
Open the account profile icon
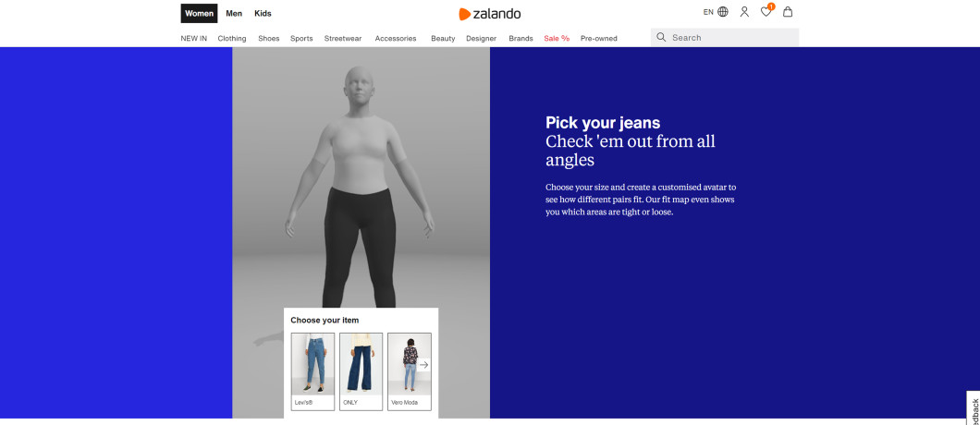pyautogui.click(x=744, y=12)
